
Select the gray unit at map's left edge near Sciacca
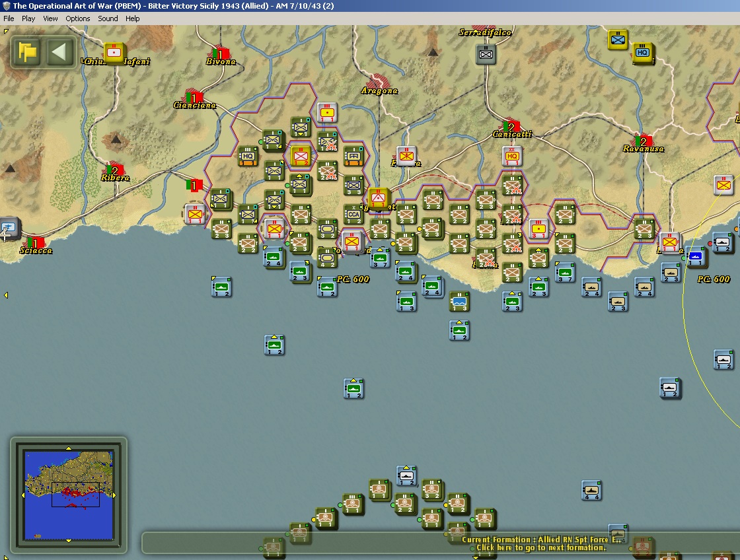coord(9,227)
